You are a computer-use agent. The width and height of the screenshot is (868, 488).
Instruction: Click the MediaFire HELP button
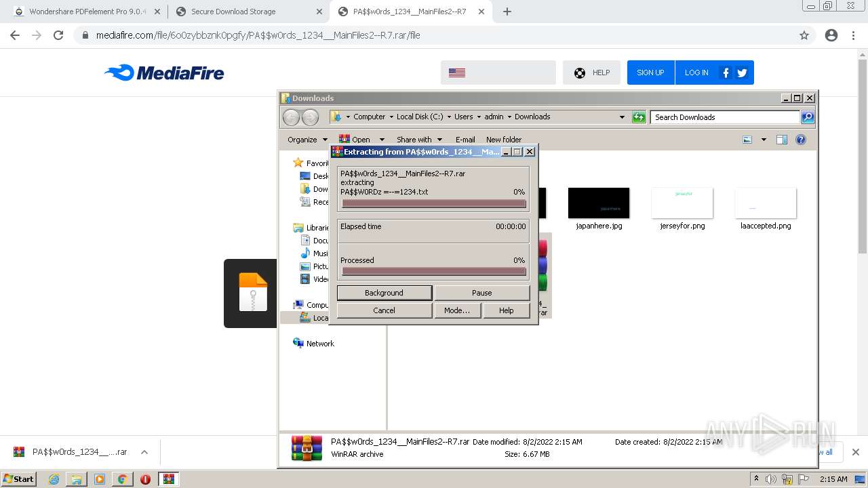[x=591, y=73]
